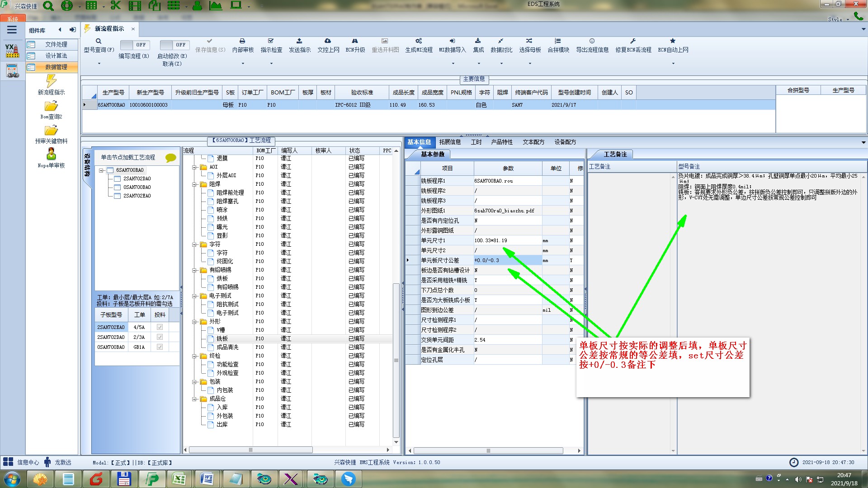Open the Bom查询2 folder icon
The width and height of the screenshot is (868, 488).
(51, 106)
